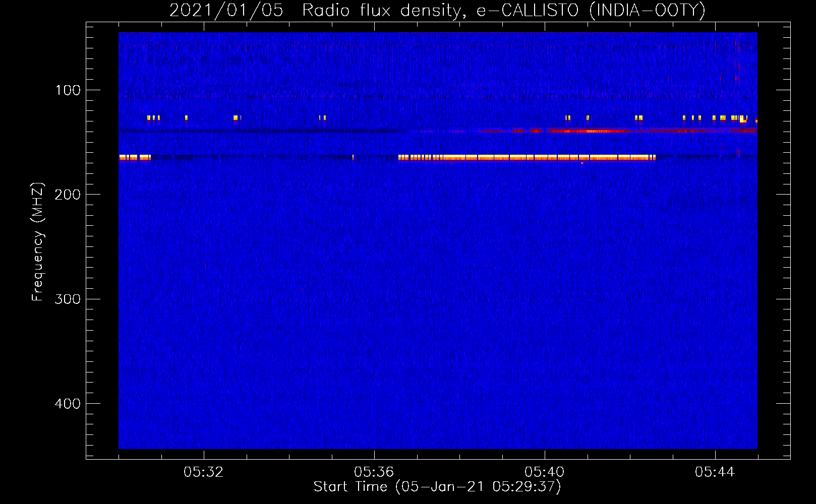Click the '300' frequency tick label
This screenshot has height=504, width=816.
68,299
